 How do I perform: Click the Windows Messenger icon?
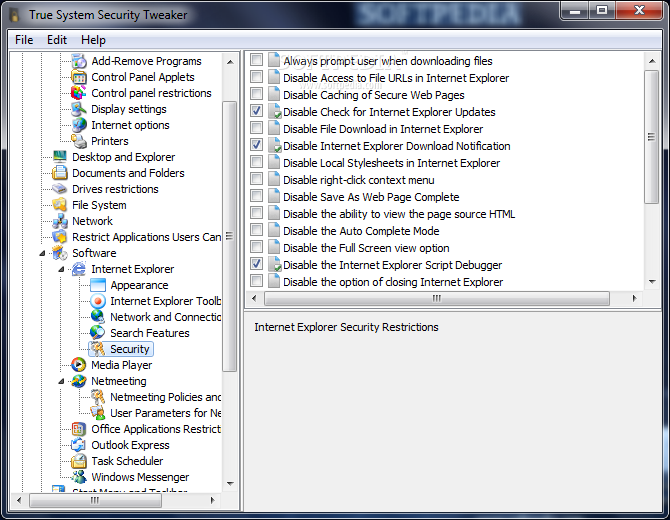(x=79, y=477)
